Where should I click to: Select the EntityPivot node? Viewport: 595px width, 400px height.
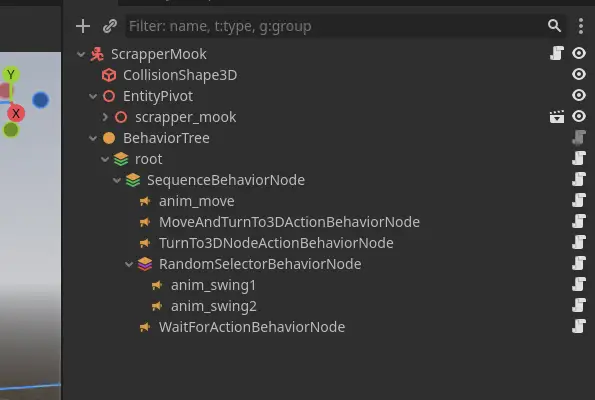coord(158,96)
